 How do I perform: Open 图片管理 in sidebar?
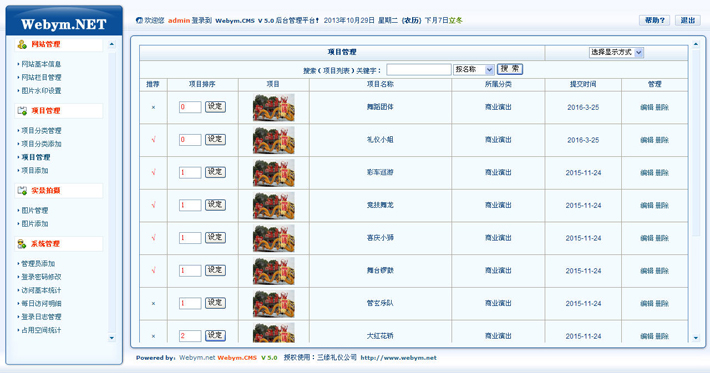(35, 210)
